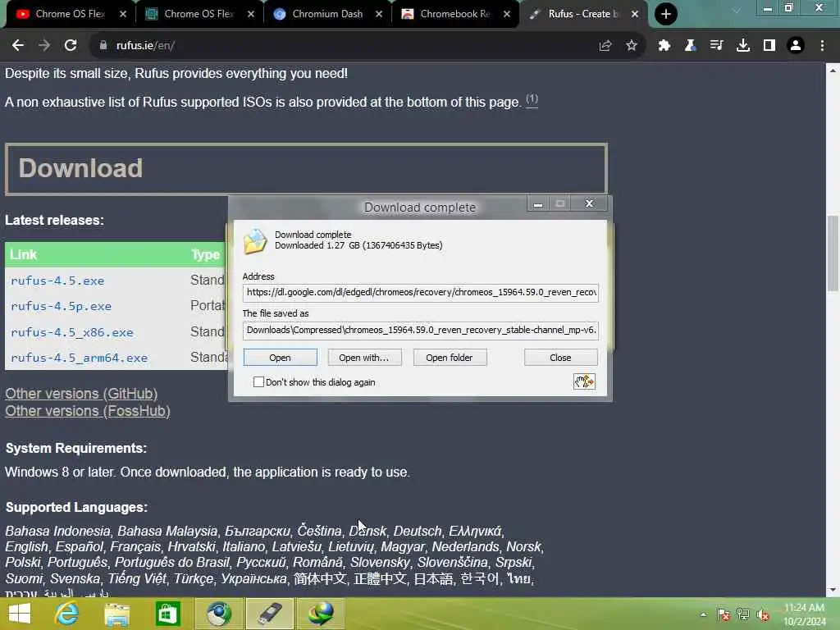Click the volume muted tray icon
The height and width of the screenshot is (630, 840).
[x=762, y=614]
